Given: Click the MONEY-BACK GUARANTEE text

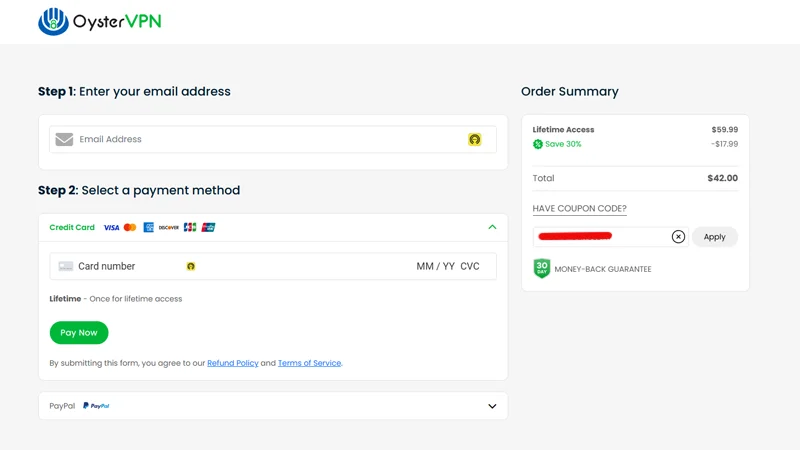Looking at the screenshot, I should 603,269.
